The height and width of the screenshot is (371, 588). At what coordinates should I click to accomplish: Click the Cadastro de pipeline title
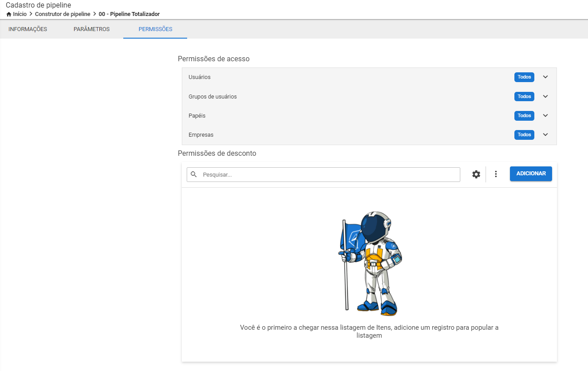(x=39, y=5)
